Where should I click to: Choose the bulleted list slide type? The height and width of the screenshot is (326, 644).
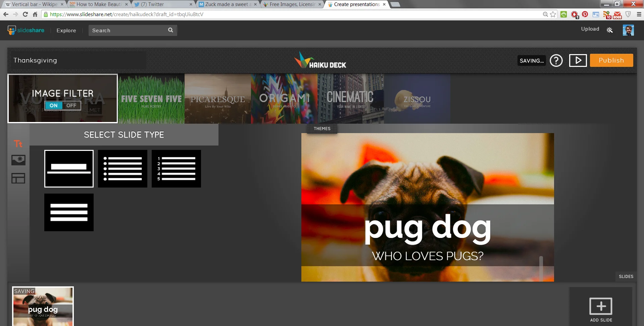(122, 169)
